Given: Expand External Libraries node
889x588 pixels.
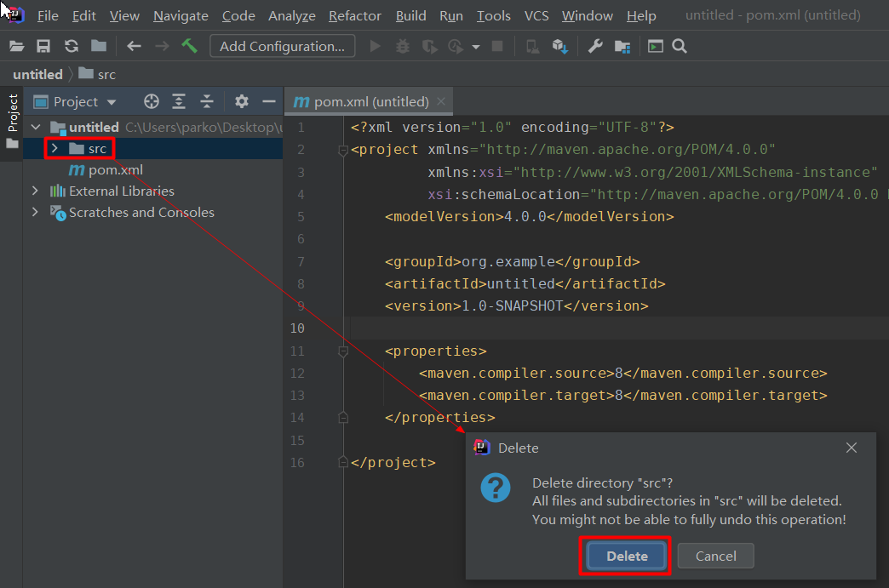Looking at the screenshot, I should (35, 191).
